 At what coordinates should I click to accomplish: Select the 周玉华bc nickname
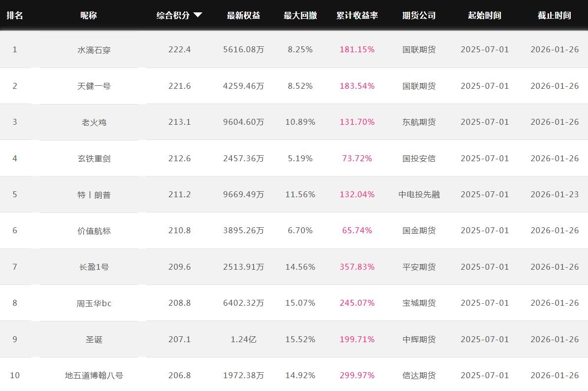(94, 303)
